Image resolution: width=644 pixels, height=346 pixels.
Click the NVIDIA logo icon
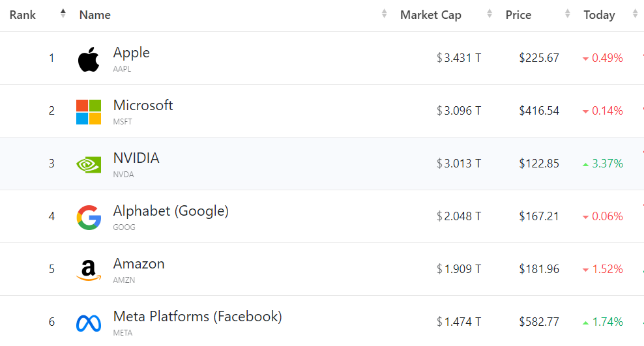89,164
